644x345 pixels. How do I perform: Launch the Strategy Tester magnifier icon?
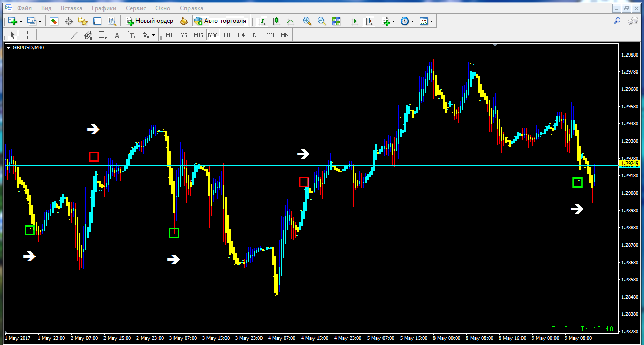(x=112, y=21)
